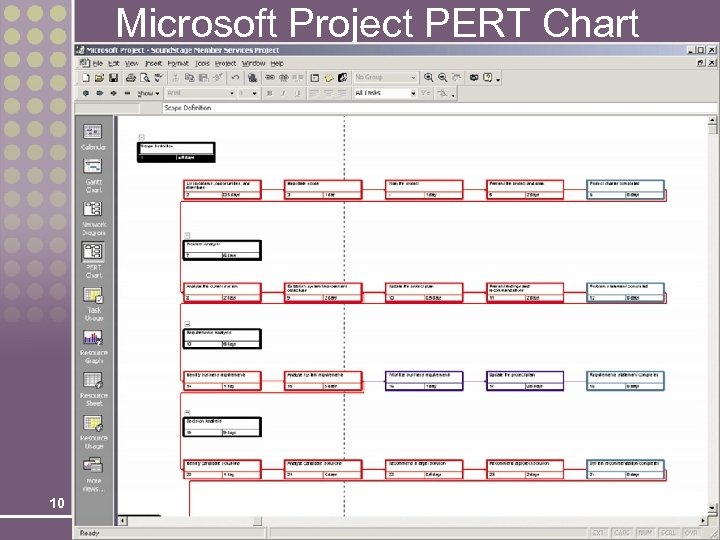Click the Zoom Out magnifier icon

pyautogui.click(x=443, y=78)
